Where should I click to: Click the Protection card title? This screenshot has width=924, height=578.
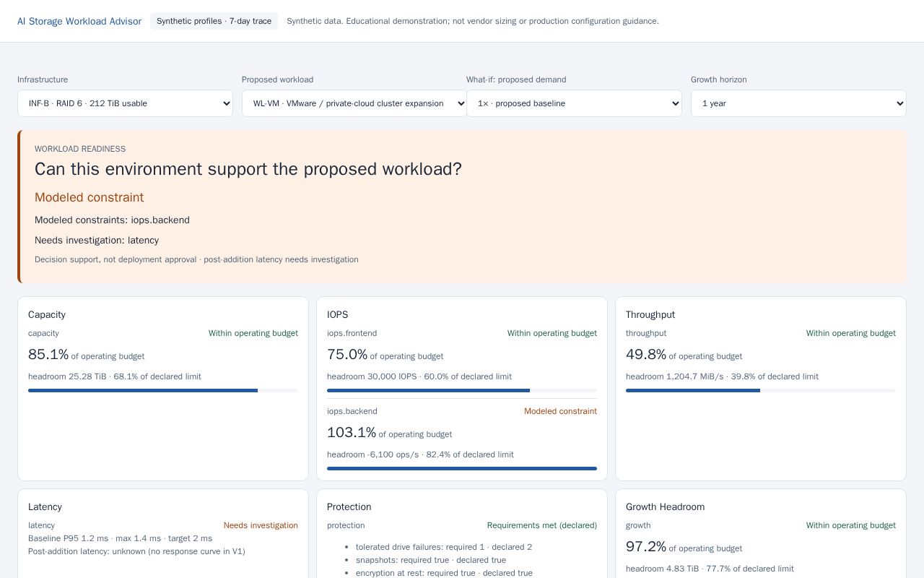[x=349, y=507]
